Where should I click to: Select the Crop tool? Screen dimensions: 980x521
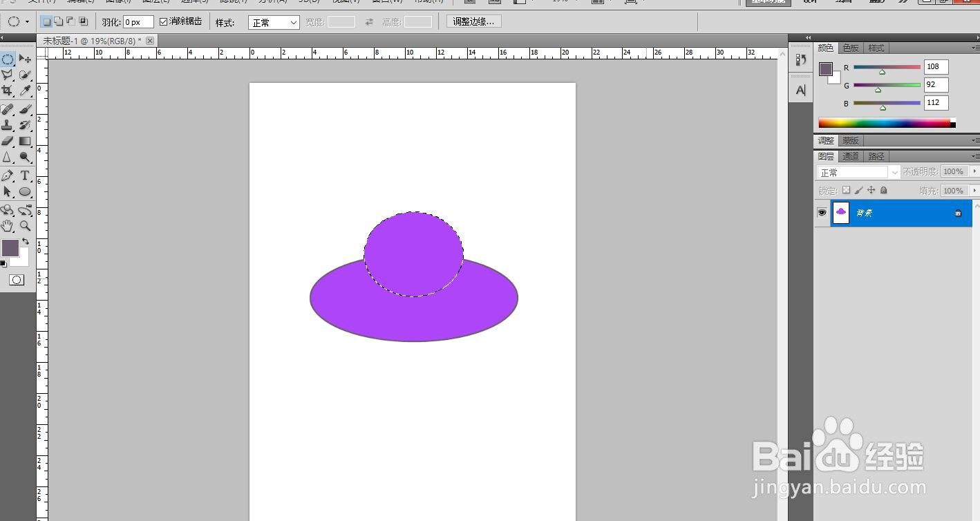point(8,91)
